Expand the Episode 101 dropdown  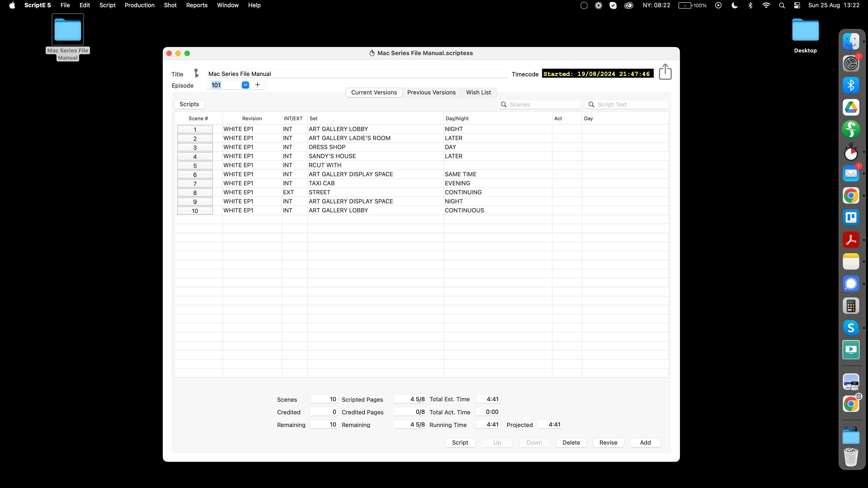pos(245,85)
